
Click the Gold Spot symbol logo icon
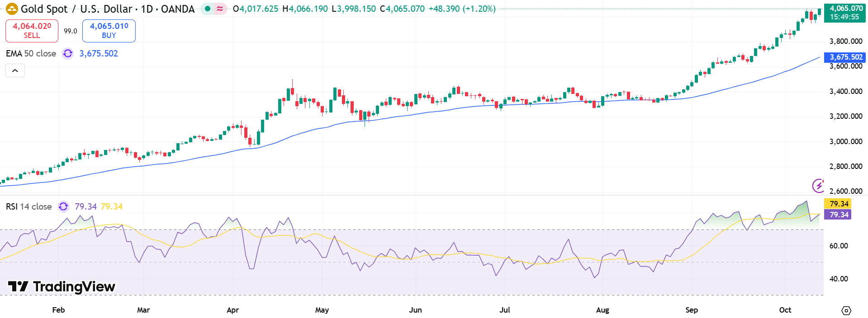(12, 9)
